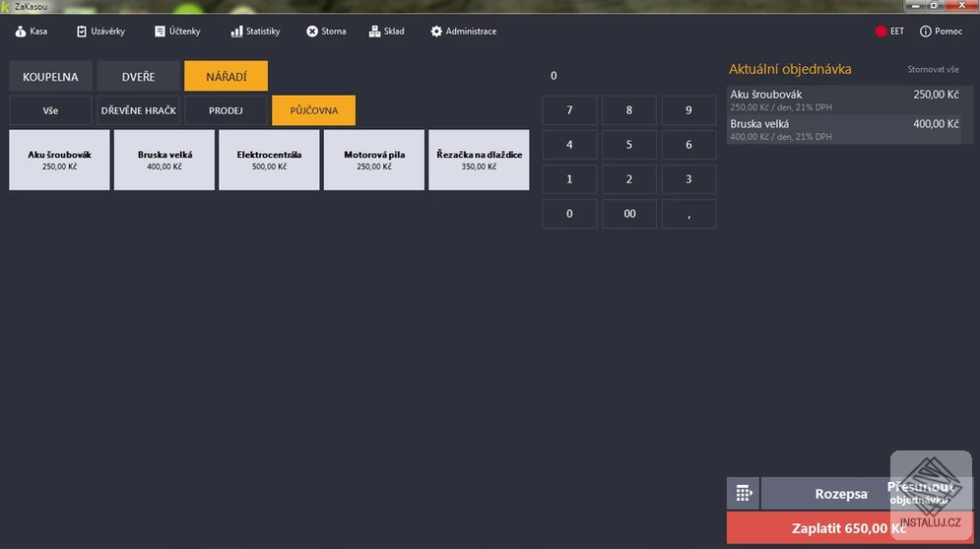
Task: Open the Sklad warehouse section
Action: coord(386,32)
